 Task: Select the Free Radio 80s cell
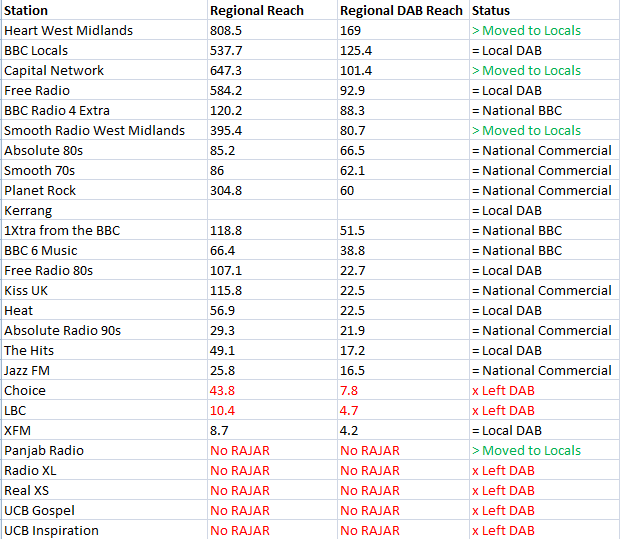pyautogui.click(x=104, y=270)
